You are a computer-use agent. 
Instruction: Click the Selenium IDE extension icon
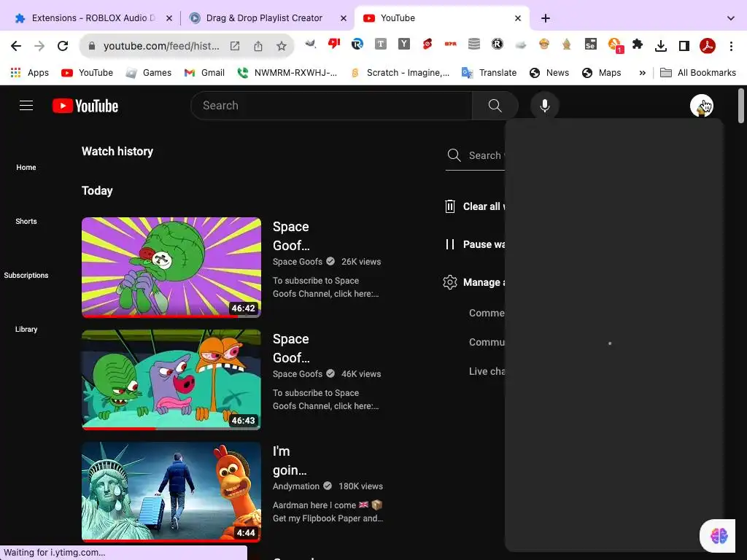click(x=591, y=44)
